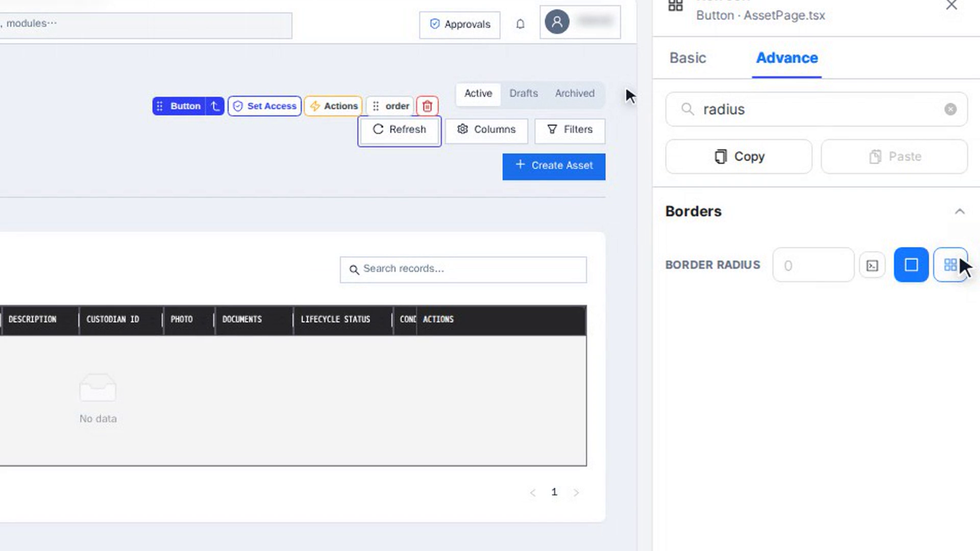Collapse the Borders section
980x551 pixels.
tap(960, 211)
